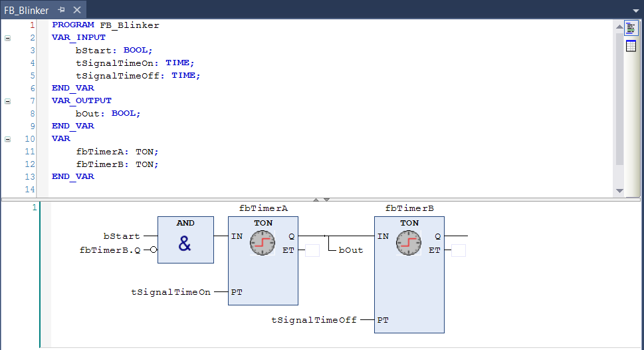Click the bStart input variable

pyautogui.click(x=122, y=236)
